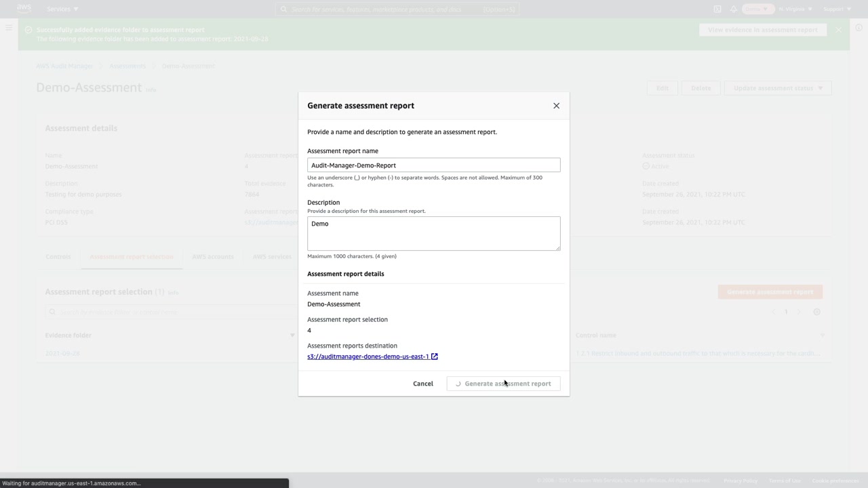Click the Info link beside Assessment report selection

(173, 293)
